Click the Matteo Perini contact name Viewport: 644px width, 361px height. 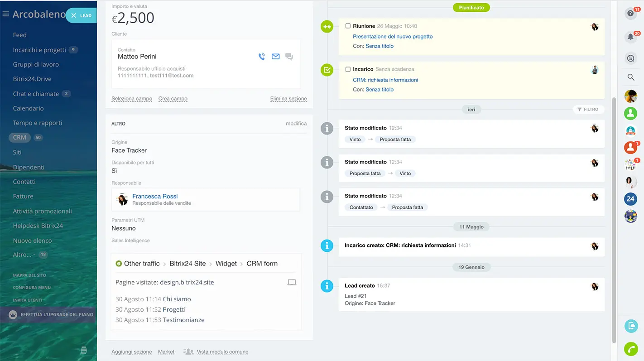click(137, 57)
